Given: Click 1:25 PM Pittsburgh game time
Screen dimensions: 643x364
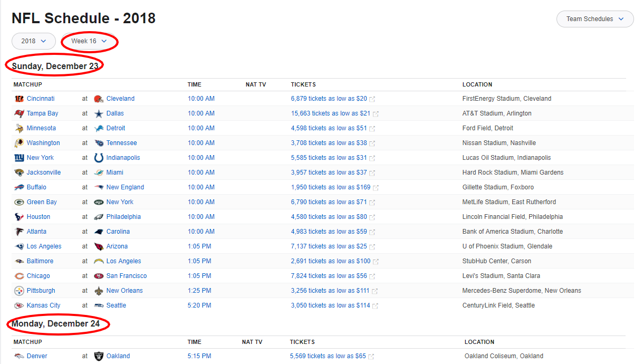Looking at the screenshot, I should (x=199, y=291).
